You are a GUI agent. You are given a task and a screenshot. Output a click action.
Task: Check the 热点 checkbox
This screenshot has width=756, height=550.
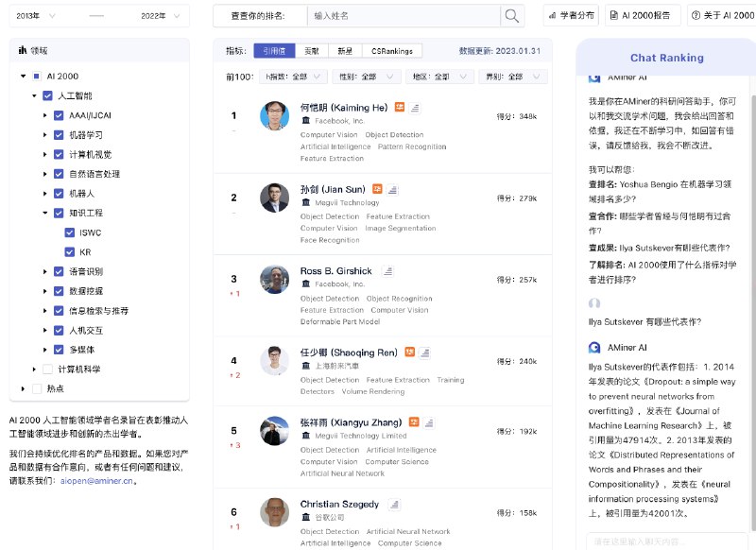37,388
